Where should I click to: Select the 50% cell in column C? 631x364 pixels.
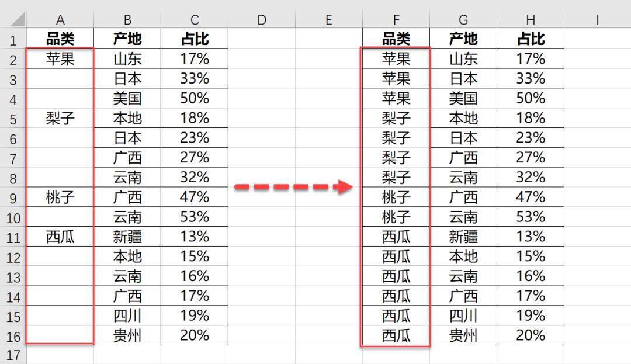pyautogui.click(x=194, y=98)
